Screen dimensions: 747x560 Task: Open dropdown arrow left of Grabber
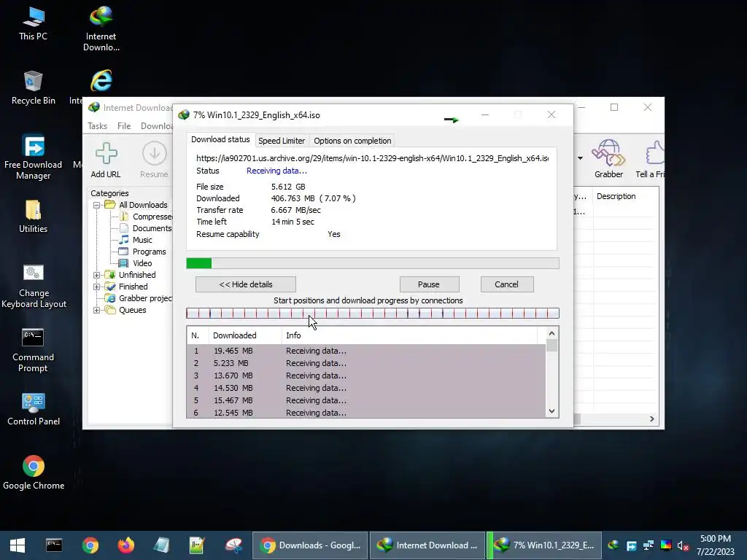pos(580,157)
